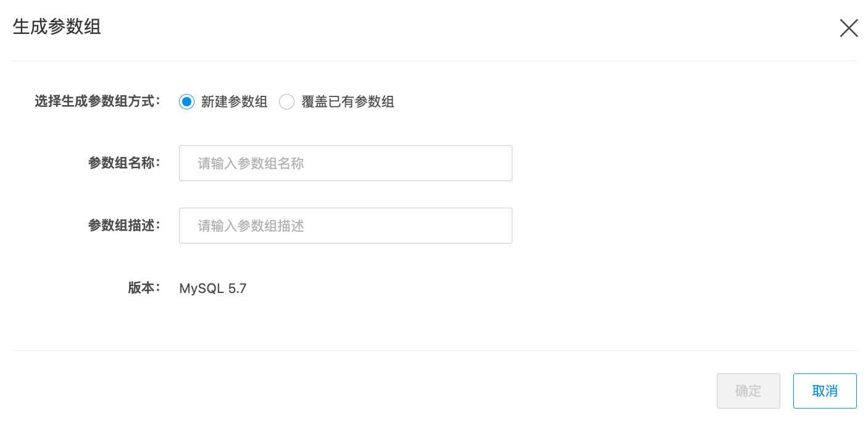Click the 新建参数组 option label text
Image resolution: width=868 pixels, height=424 pixels.
[235, 102]
